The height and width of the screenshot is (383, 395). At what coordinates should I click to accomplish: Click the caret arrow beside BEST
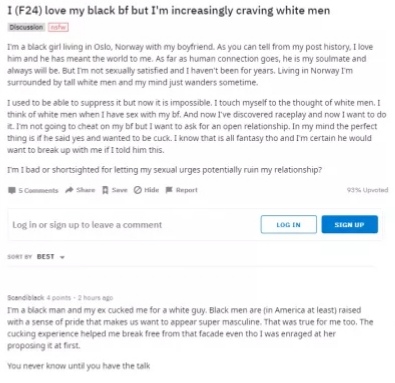(62, 257)
